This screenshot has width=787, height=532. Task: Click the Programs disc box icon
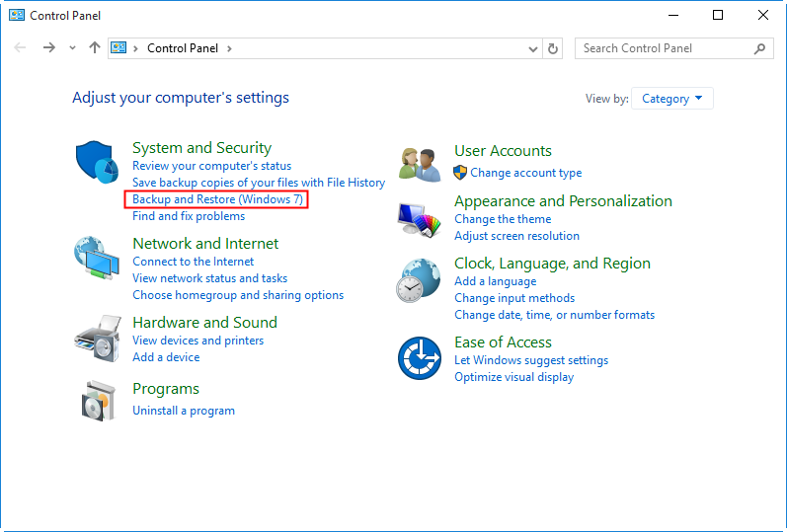tap(97, 400)
